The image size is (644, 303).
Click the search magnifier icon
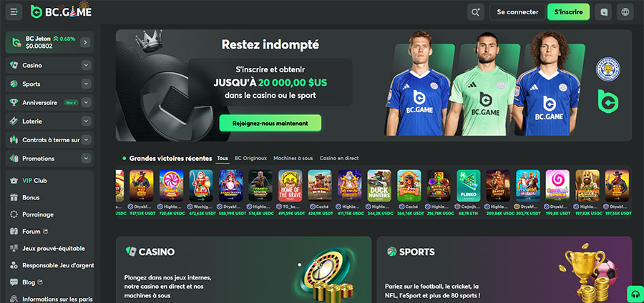pos(476,12)
